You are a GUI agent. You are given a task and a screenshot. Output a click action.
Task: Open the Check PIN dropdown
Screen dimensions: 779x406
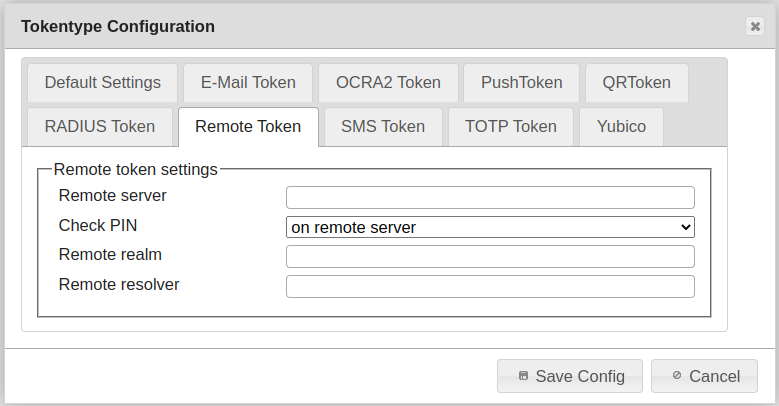(490, 227)
